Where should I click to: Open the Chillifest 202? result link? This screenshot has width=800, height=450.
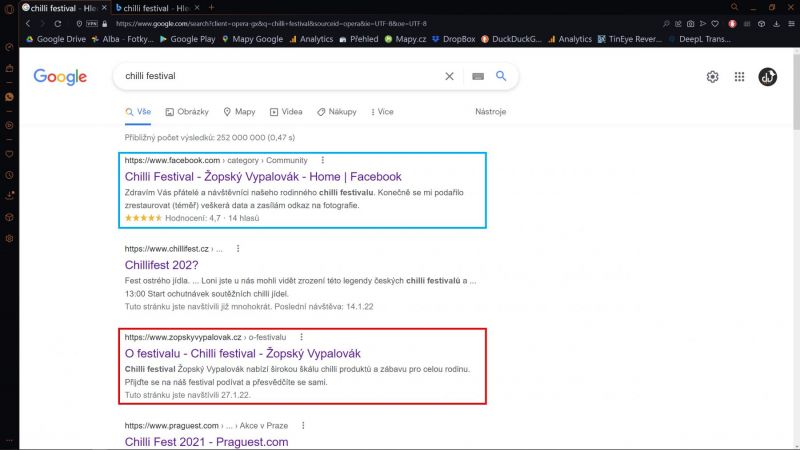point(167,265)
